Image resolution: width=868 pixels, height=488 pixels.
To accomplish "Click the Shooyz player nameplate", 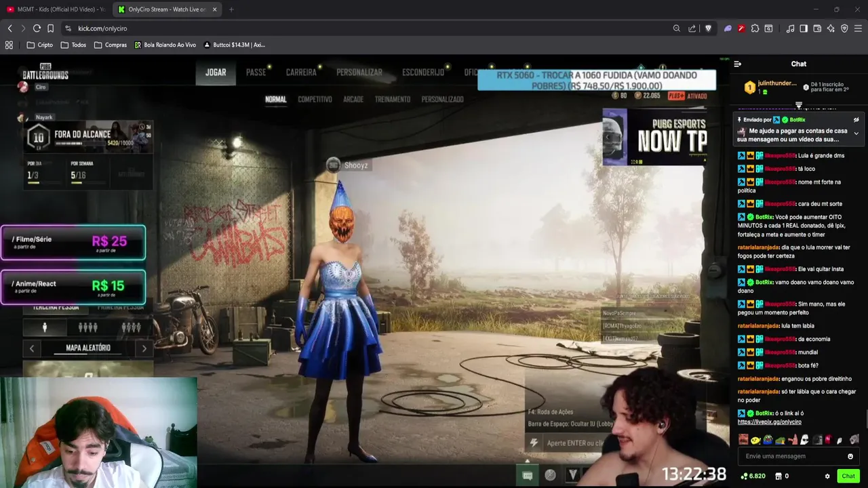I will point(348,165).
